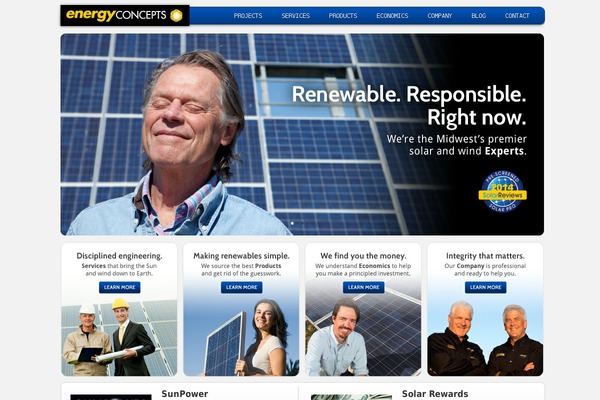
Task: Open the SunPower heading link
Action: coord(185,394)
